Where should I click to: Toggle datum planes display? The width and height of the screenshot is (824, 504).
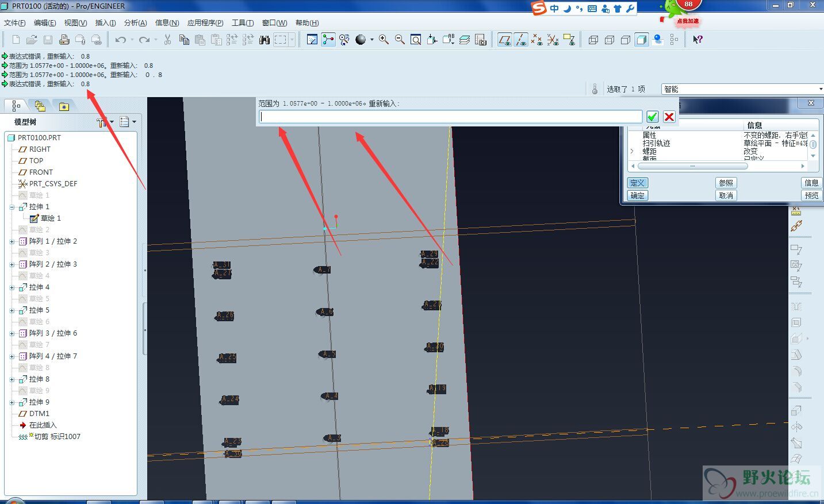[x=505, y=40]
